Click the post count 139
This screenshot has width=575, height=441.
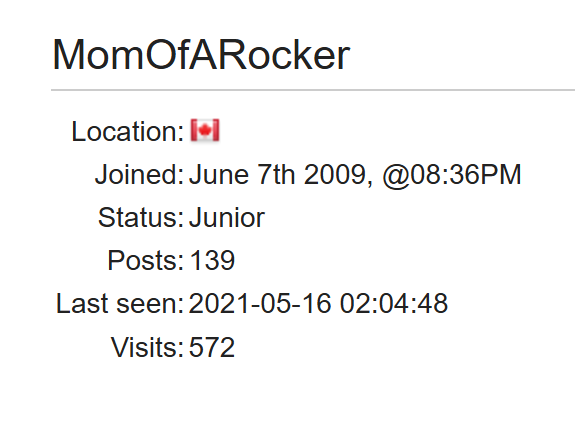click(212, 261)
